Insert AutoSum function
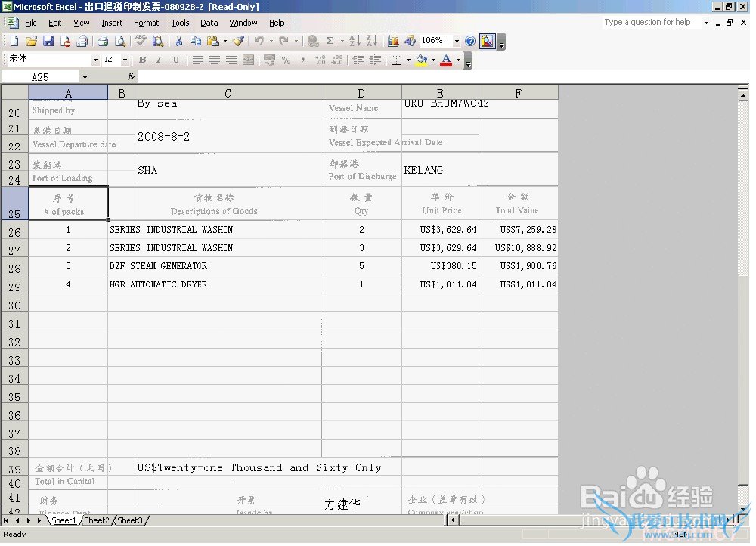The height and width of the screenshot is (546, 756). tap(330, 41)
